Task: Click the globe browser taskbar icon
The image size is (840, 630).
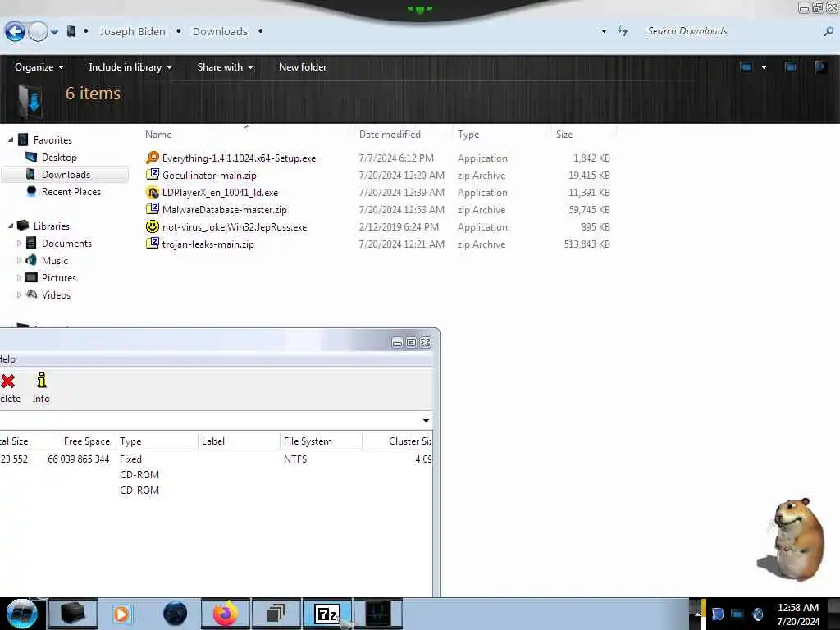Action: 175,614
